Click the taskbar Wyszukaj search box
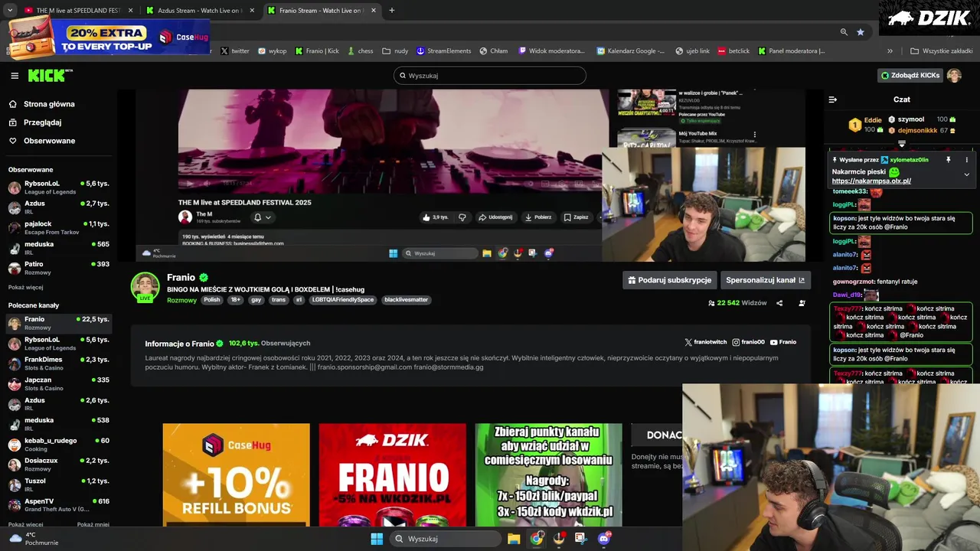The image size is (980, 551). coord(445,539)
